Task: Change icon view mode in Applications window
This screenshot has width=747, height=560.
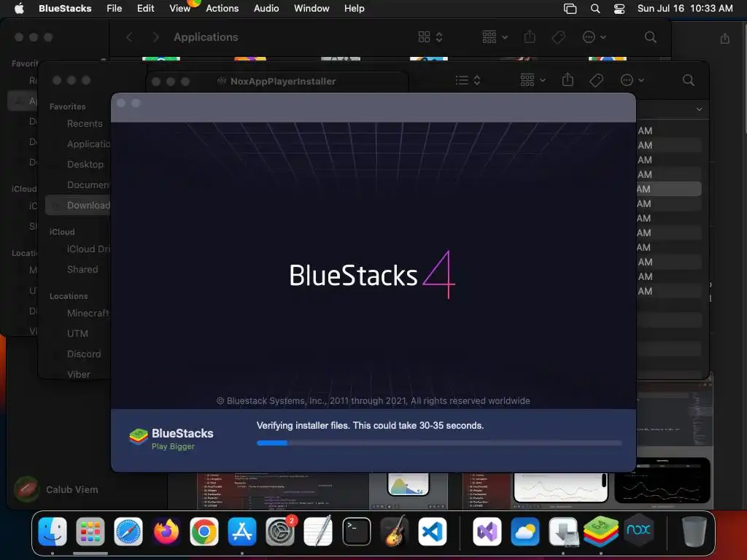Action: (430, 37)
